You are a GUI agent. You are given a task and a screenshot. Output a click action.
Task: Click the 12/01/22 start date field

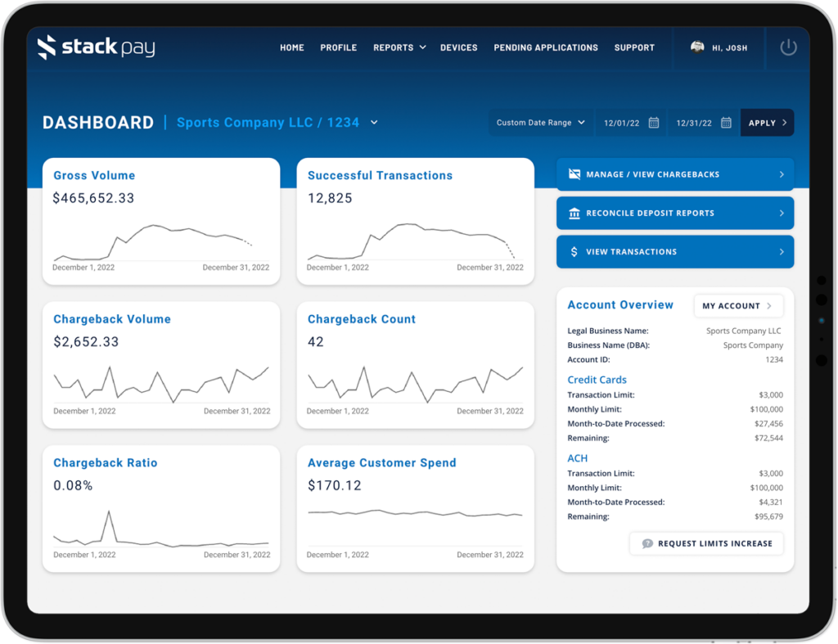tap(622, 123)
